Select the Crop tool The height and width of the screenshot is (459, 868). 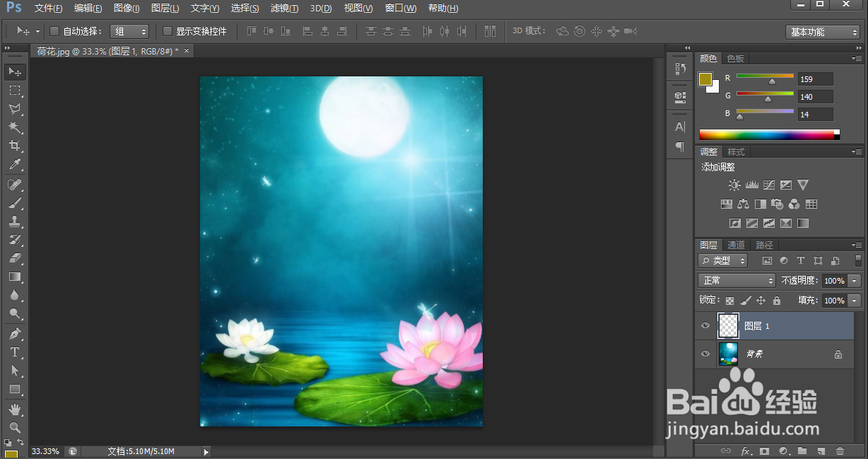click(x=15, y=146)
